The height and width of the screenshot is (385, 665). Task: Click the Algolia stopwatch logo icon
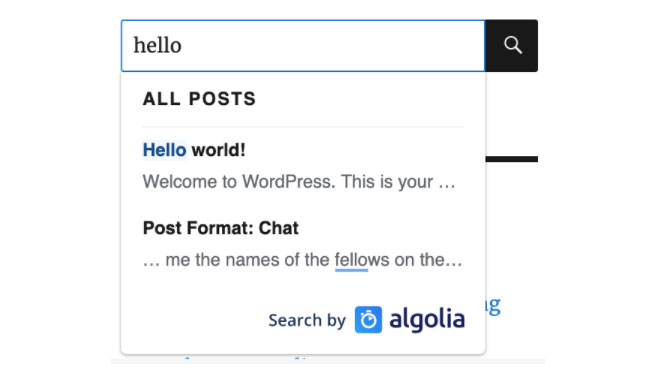(368, 320)
